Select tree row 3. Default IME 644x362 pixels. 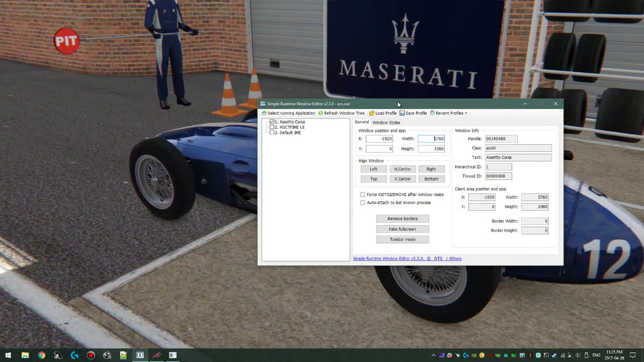tap(288, 133)
